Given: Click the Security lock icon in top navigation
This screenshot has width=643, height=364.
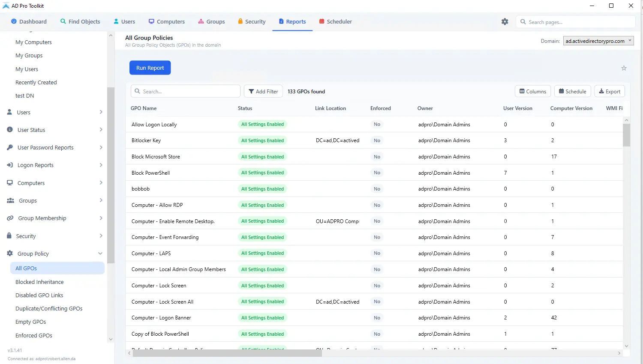Looking at the screenshot, I should [x=240, y=21].
